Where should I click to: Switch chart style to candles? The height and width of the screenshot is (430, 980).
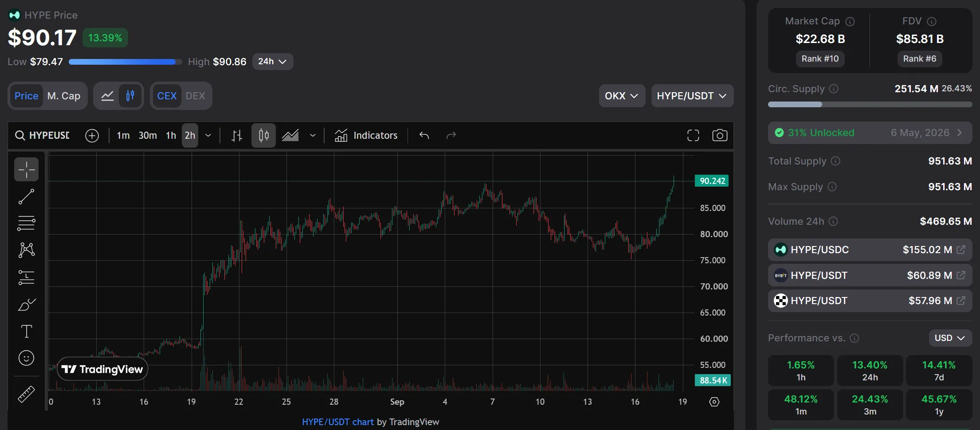[x=263, y=136]
